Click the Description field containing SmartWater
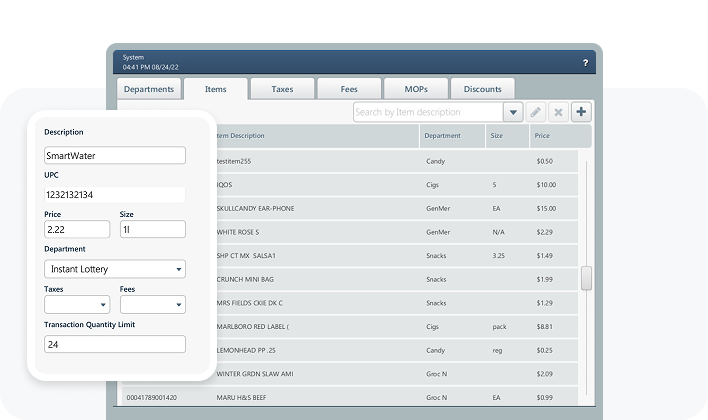 [115, 156]
